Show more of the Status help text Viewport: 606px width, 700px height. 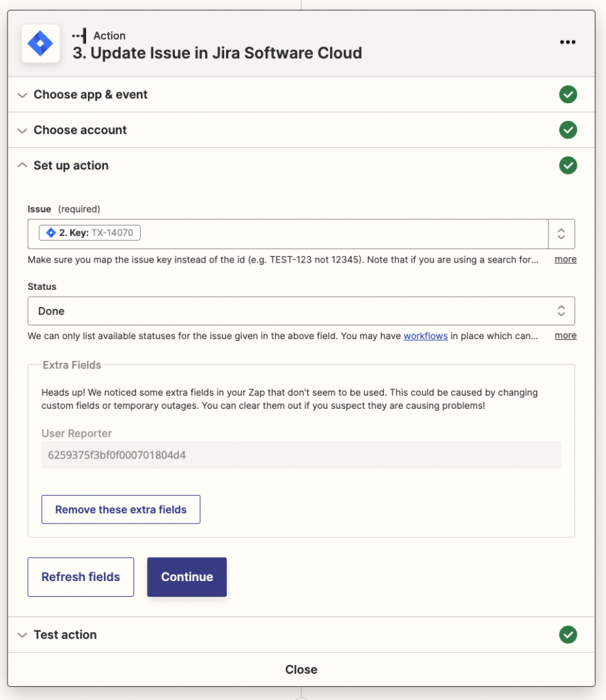(x=566, y=335)
